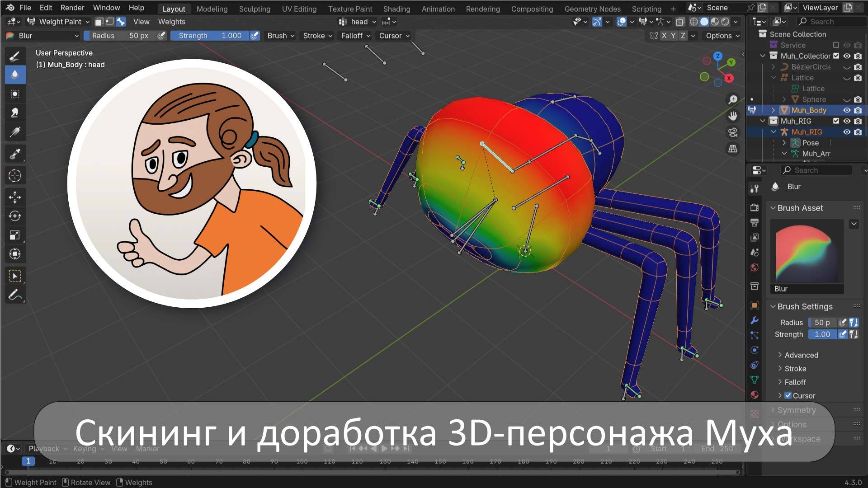
Task: Toggle the Muh_RIG collection checkbox
Action: pos(836,121)
